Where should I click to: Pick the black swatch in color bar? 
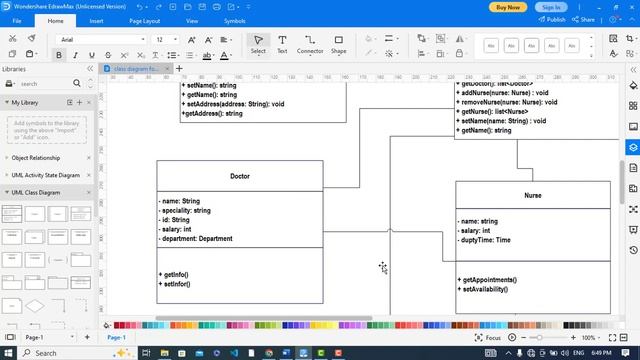point(566,325)
